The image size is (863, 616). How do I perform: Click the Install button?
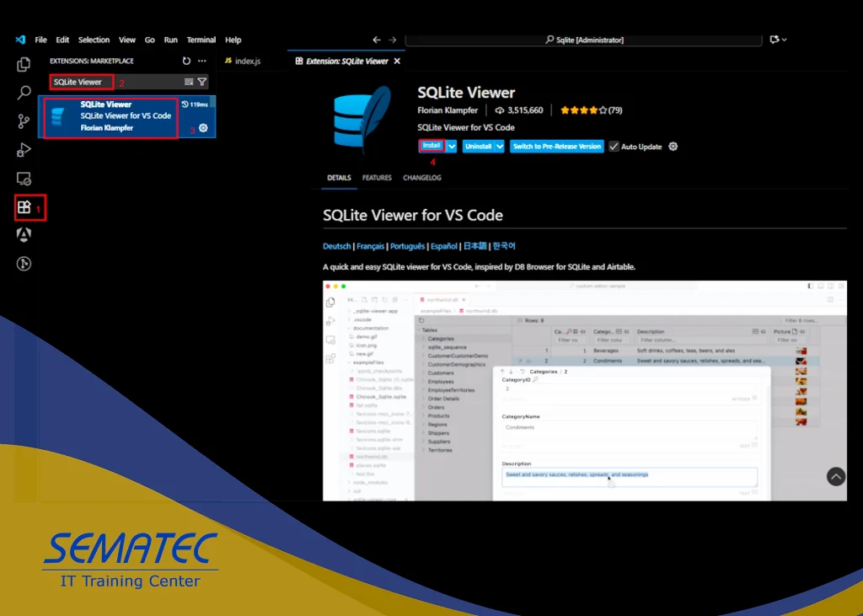coord(432,146)
